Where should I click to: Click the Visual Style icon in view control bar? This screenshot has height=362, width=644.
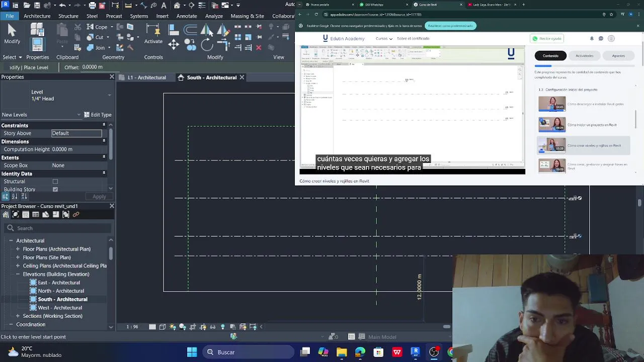coord(163,327)
